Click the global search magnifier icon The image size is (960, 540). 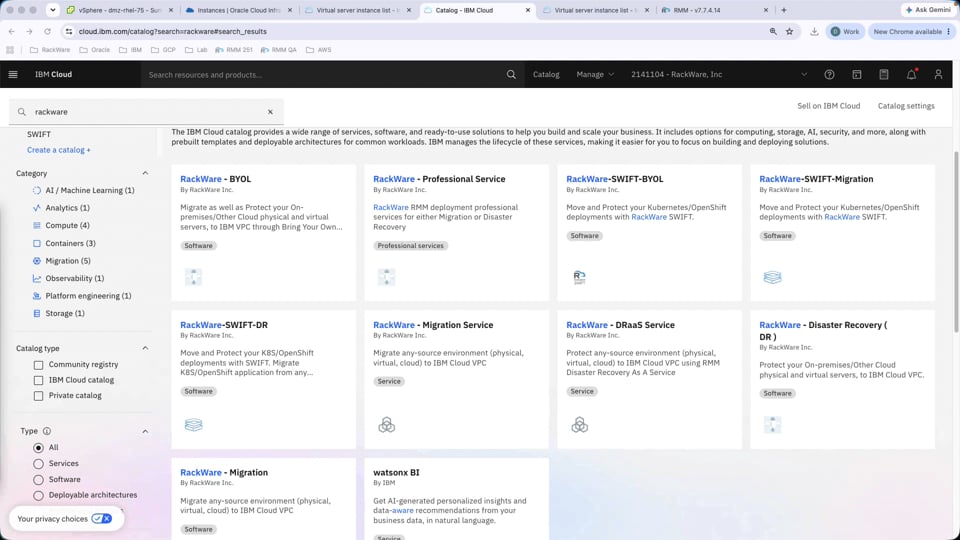(x=511, y=74)
